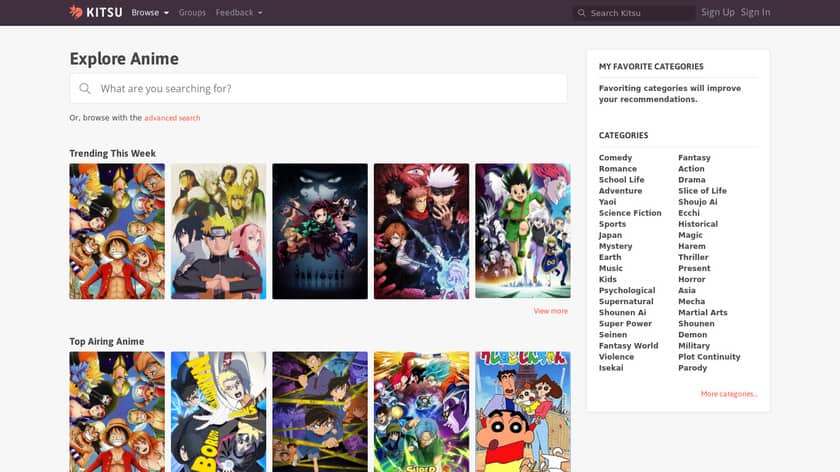Screen dimensions: 840x472
Task: Open the Browse dropdown menu
Action: click(150, 12)
